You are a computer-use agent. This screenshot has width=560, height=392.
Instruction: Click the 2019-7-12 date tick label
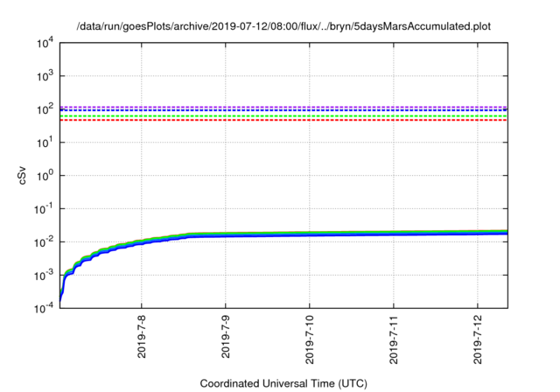pyautogui.click(x=478, y=339)
